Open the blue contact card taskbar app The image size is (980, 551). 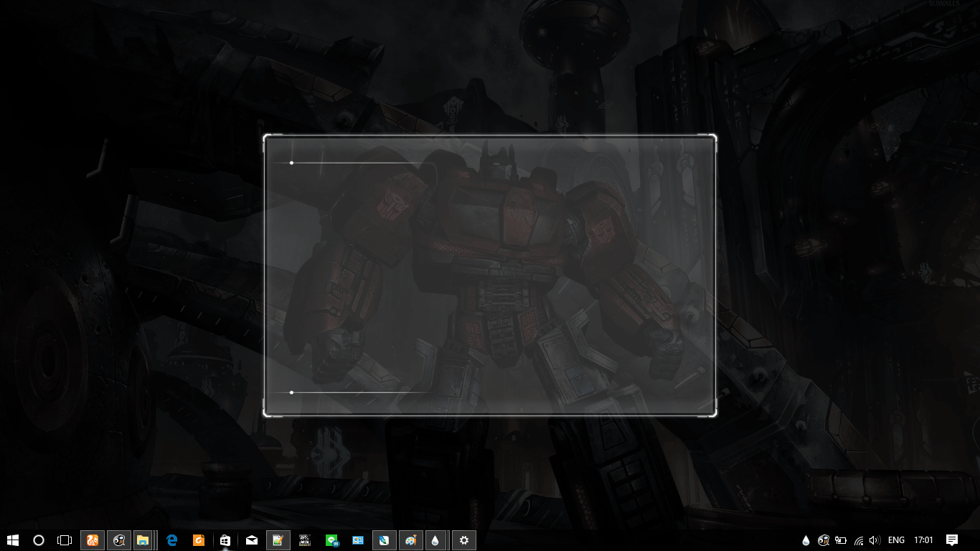[x=358, y=540]
